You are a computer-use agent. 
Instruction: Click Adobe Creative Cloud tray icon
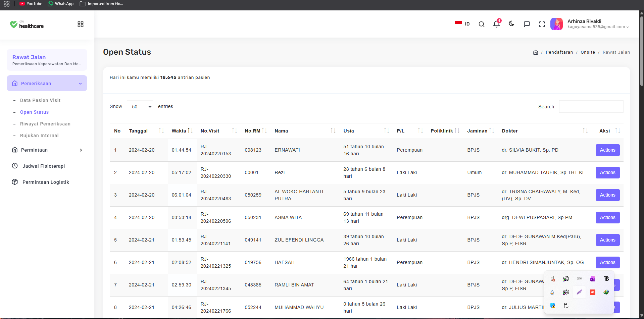click(579, 279)
